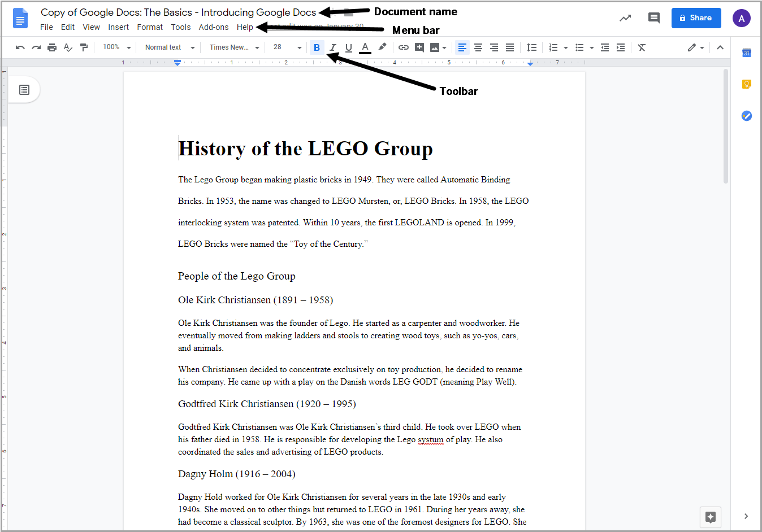This screenshot has width=762, height=532.
Task: Open Google Calendar in the side panel
Action: tap(747, 53)
